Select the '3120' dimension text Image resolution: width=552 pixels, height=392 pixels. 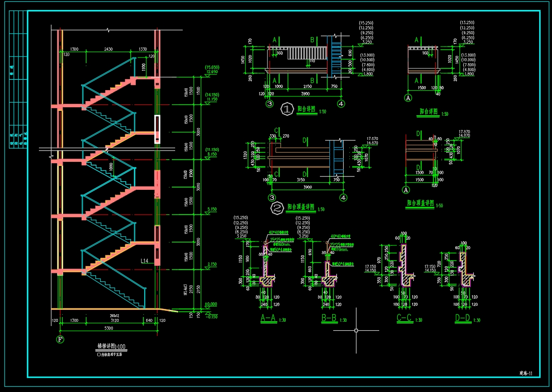[x=115, y=320]
